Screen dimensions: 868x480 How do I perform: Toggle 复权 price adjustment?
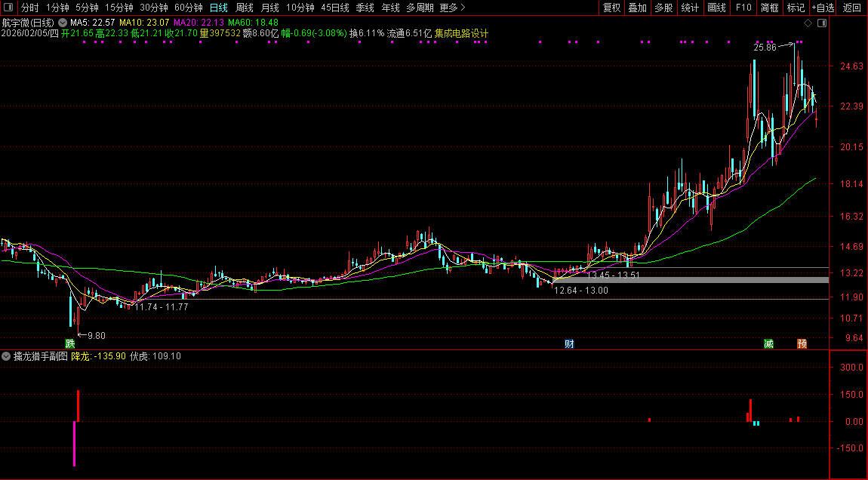(x=611, y=8)
